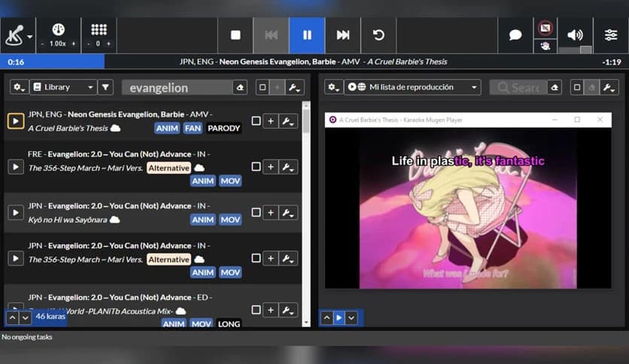Play the JPN 356-Step March song

click(x=16, y=258)
